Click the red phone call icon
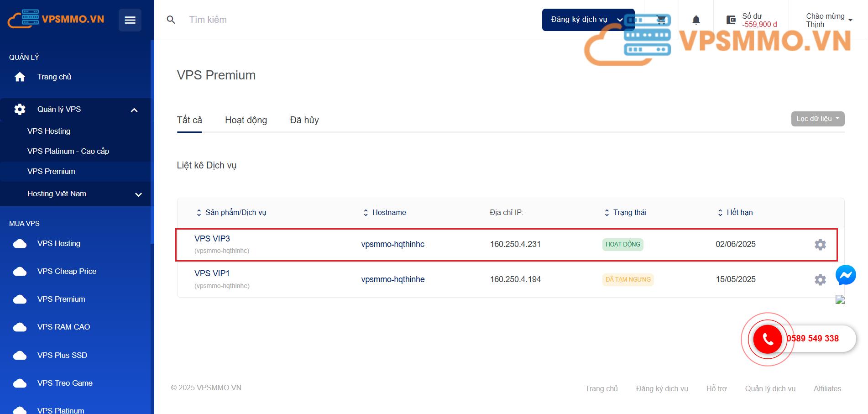 click(x=768, y=339)
